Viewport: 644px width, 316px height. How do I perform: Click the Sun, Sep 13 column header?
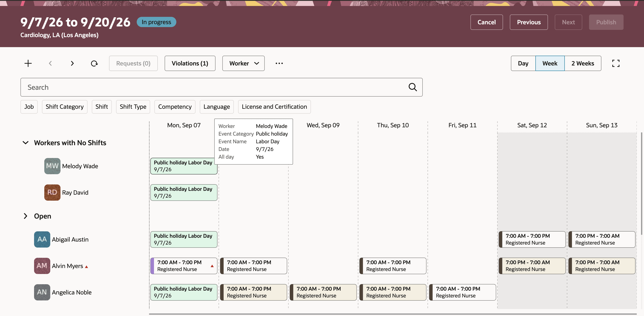point(602,125)
